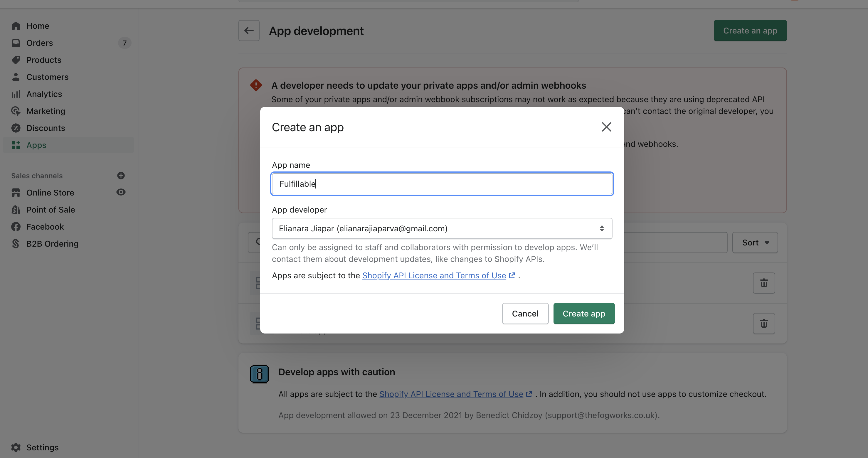Open Online Store sales channel
The width and height of the screenshot is (868, 458).
coord(50,192)
